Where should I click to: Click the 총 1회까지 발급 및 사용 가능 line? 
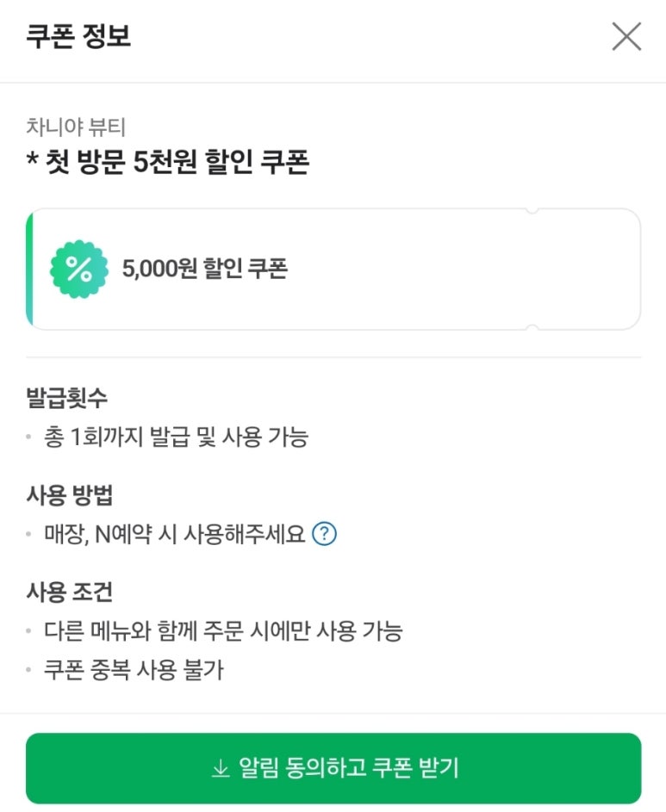point(176,437)
